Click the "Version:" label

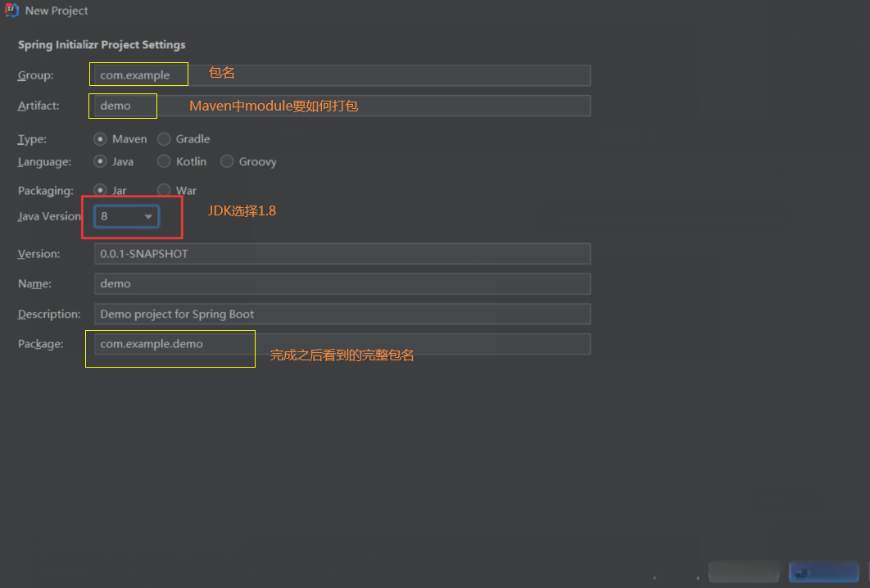click(39, 254)
